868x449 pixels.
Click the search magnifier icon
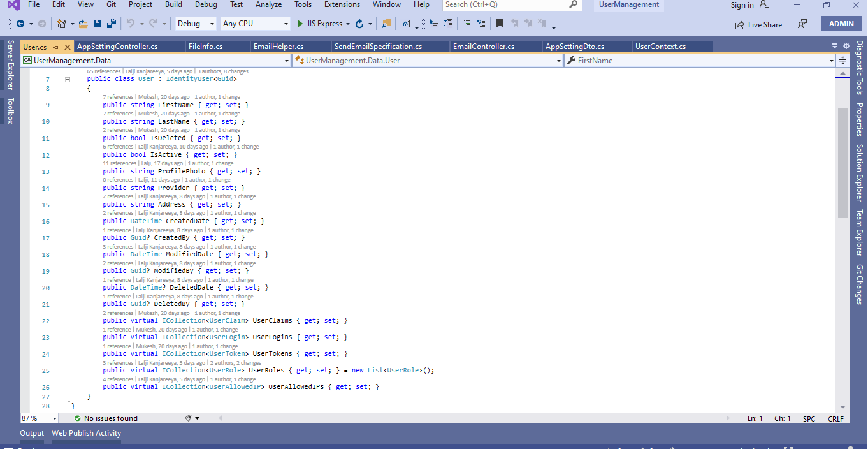point(574,4)
